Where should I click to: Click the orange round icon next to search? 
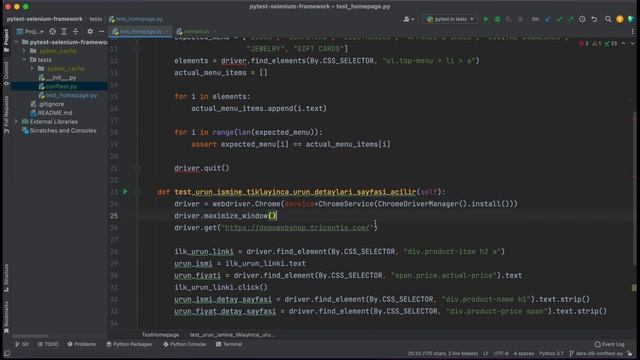[x=620, y=19]
